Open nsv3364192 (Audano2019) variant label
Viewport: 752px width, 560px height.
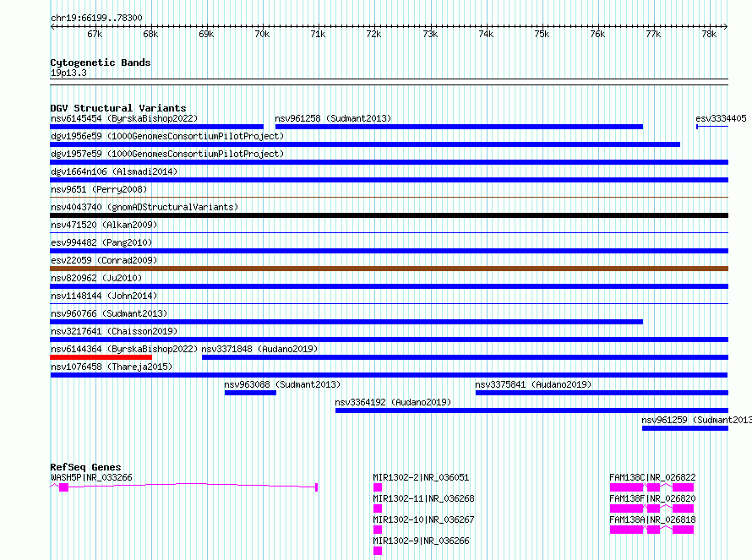point(393,402)
